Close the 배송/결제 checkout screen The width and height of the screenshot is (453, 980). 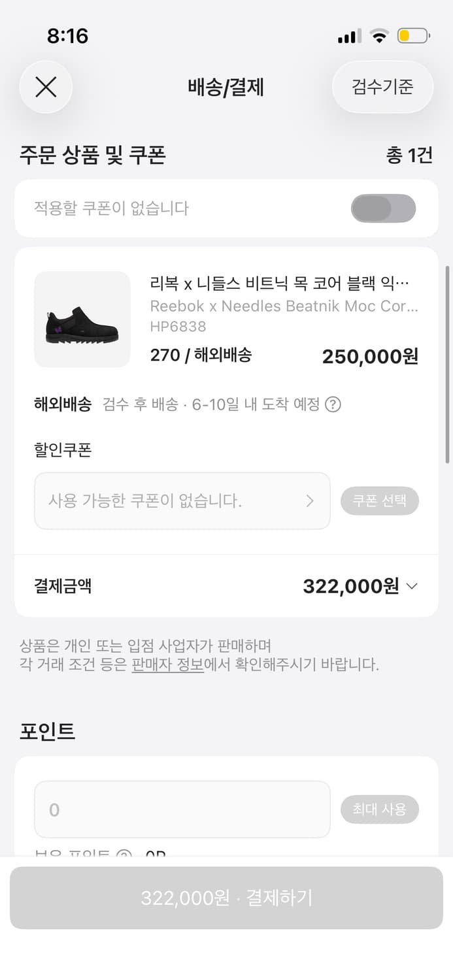coord(46,87)
